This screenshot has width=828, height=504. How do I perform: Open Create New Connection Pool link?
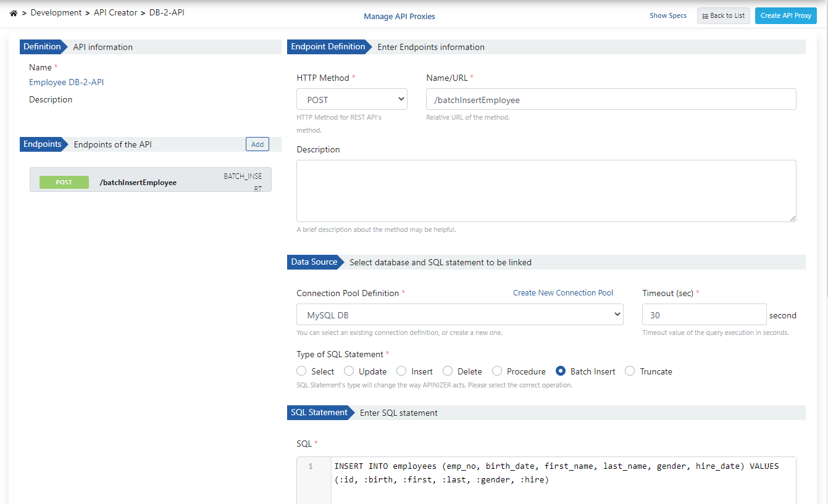(562, 293)
